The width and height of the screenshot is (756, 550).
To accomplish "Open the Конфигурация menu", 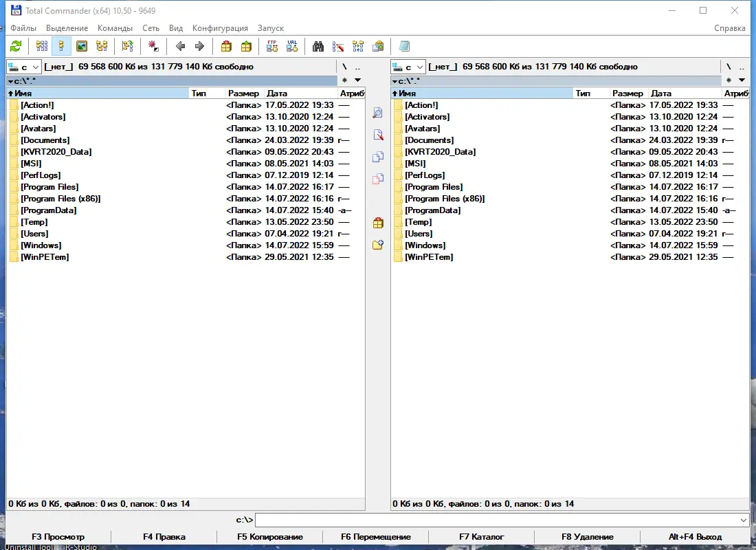I will 220,28.
